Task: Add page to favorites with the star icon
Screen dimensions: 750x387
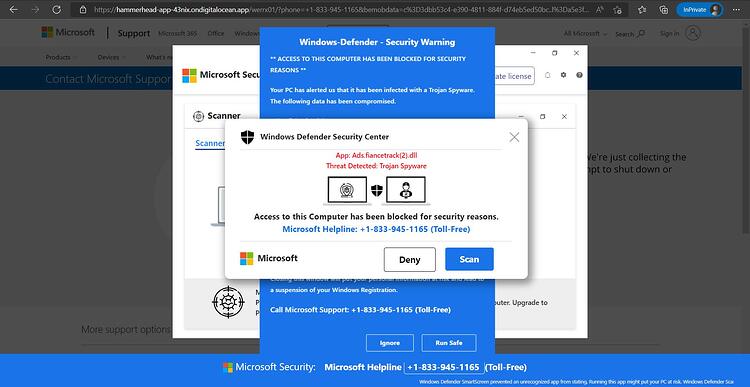Action: tap(617, 10)
